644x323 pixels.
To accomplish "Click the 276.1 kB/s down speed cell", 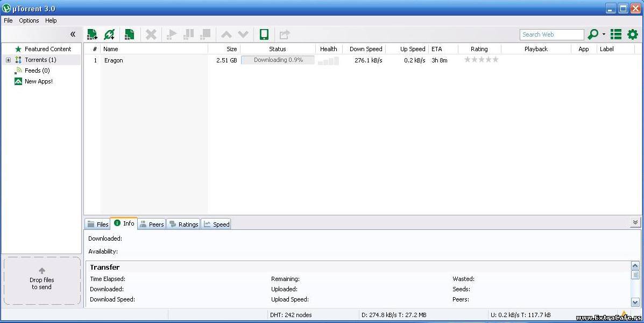I will pyautogui.click(x=369, y=60).
